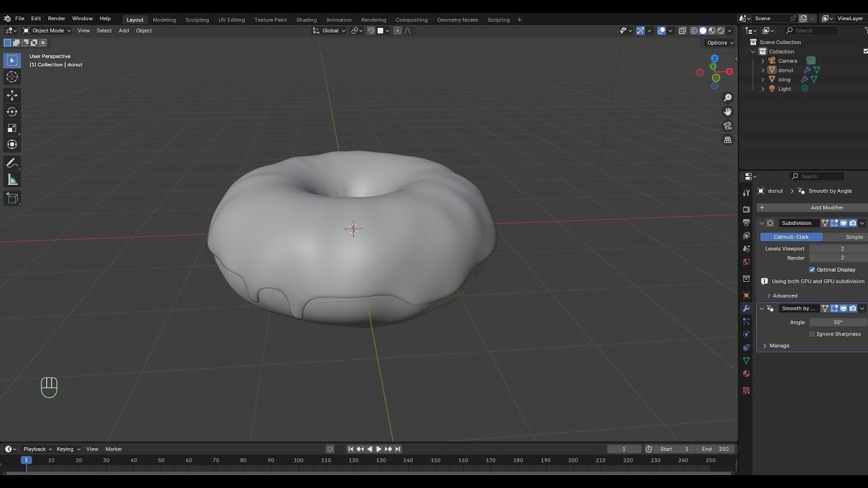This screenshot has height=488, width=868.
Task: Pick the Scale tool
Action: point(12,128)
